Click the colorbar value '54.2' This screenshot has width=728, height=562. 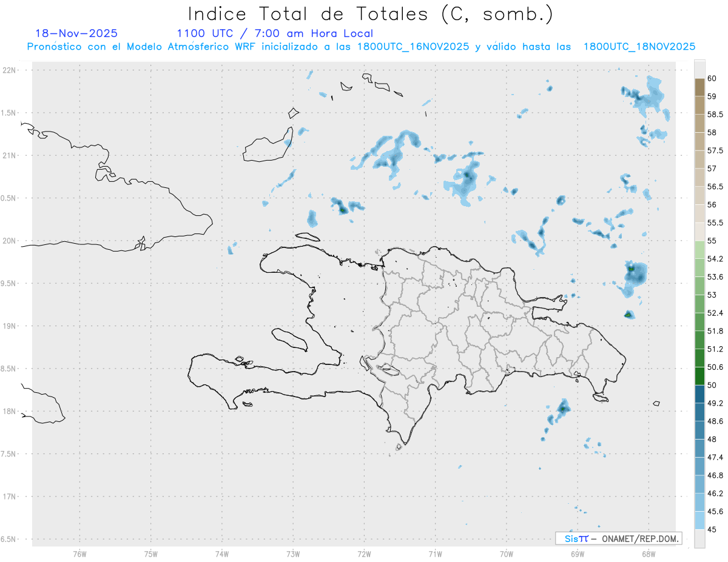715,259
